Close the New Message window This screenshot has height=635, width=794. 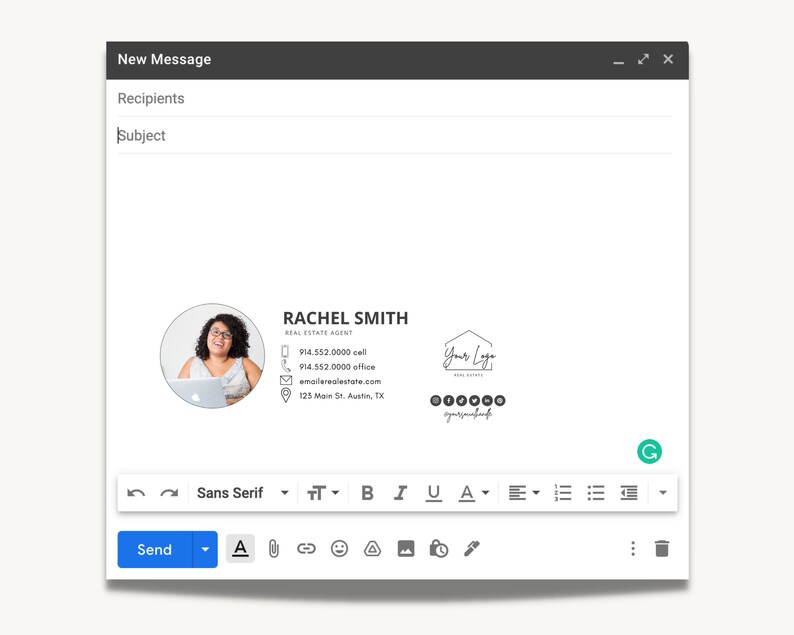pos(668,59)
